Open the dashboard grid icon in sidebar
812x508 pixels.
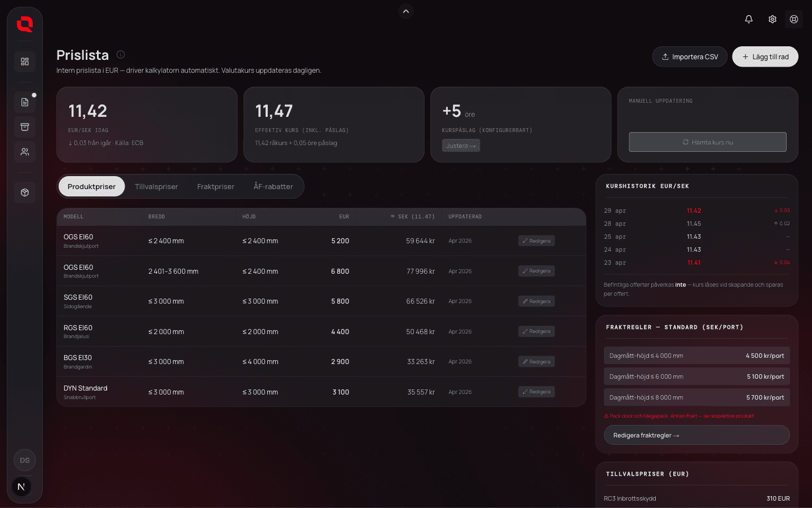click(25, 62)
